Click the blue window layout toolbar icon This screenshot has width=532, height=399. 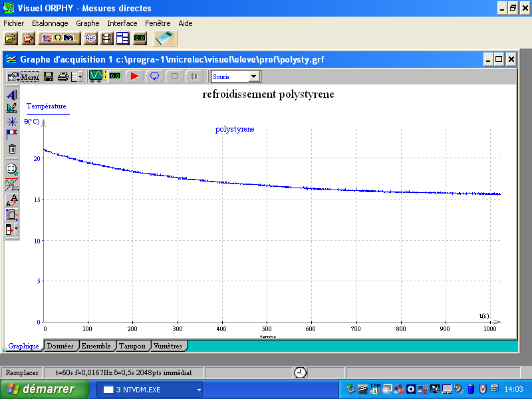(122, 39)
